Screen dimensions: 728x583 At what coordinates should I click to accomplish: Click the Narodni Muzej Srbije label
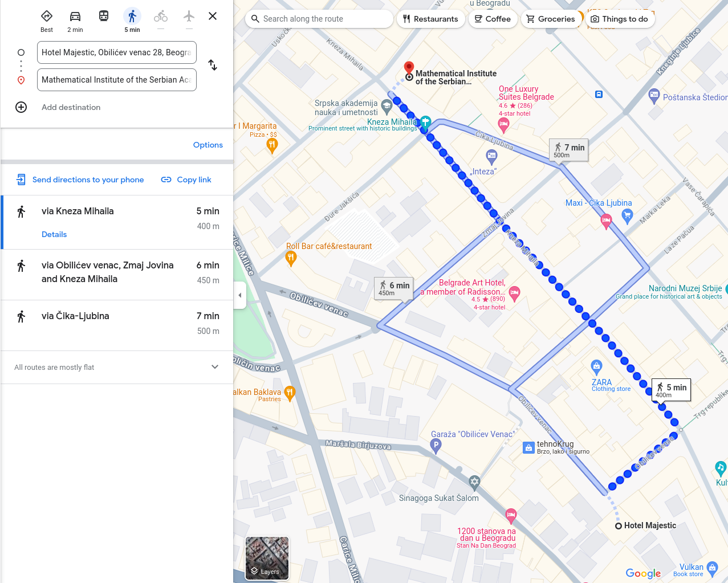pyautogui.click(x=685, y=288)
